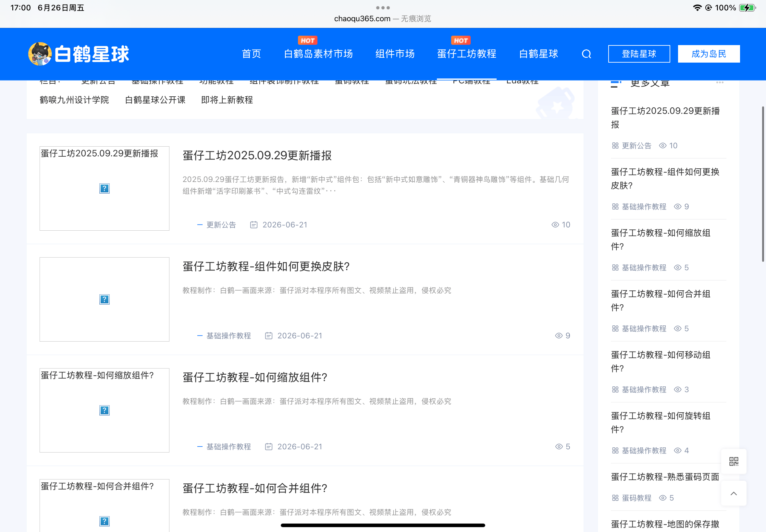The height and width of the screenshot is (532, 766).
Task: Click thumbnail of 如何合并组件 article
Action: coord(105,505)
